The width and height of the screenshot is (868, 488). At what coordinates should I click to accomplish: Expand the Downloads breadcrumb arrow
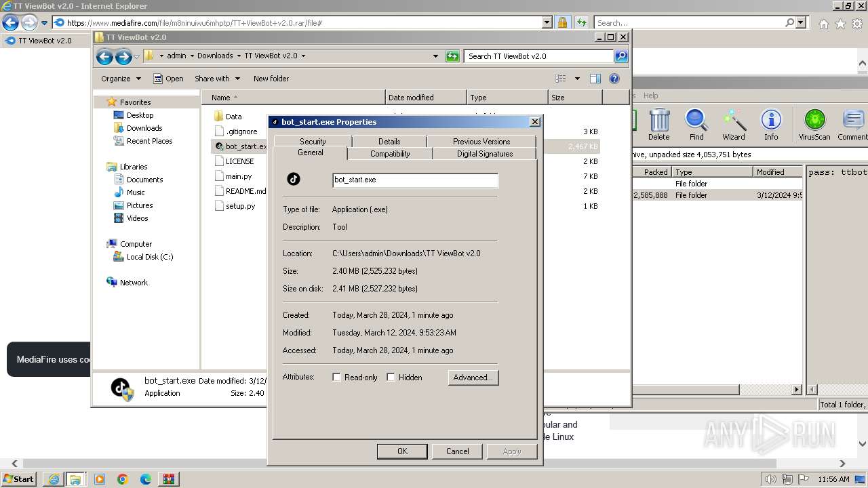(x=238, y=56)
